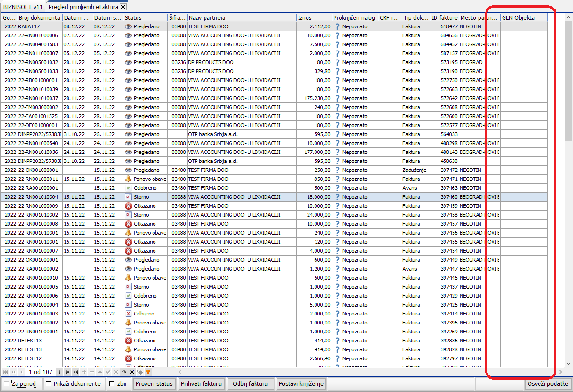Jump to last record in navigator
This screenshot has height=392, width=573.
pos(77,372)
